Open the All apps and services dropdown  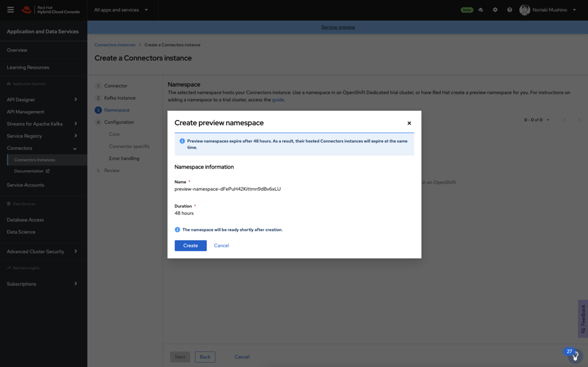tap(121, 10)
